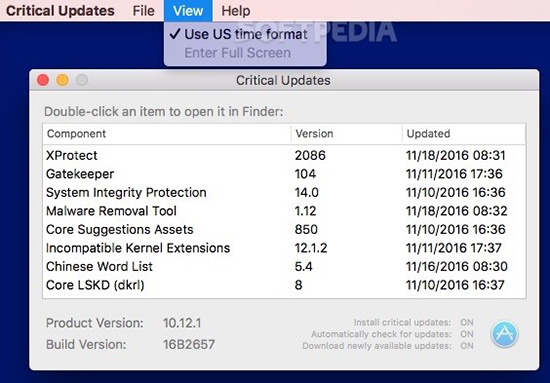The image size is (550, 383).
Task: Select the XProtect row
Action: pos(284,155)
